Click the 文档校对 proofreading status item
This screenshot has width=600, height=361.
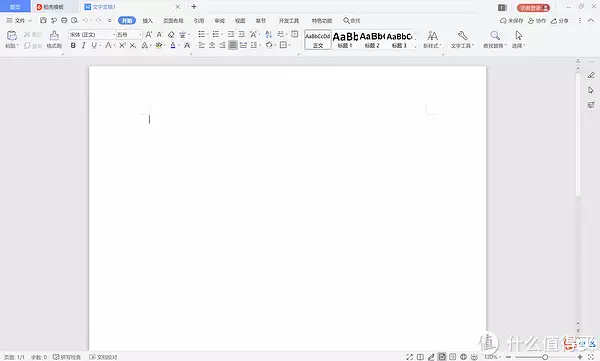[103, 357]
